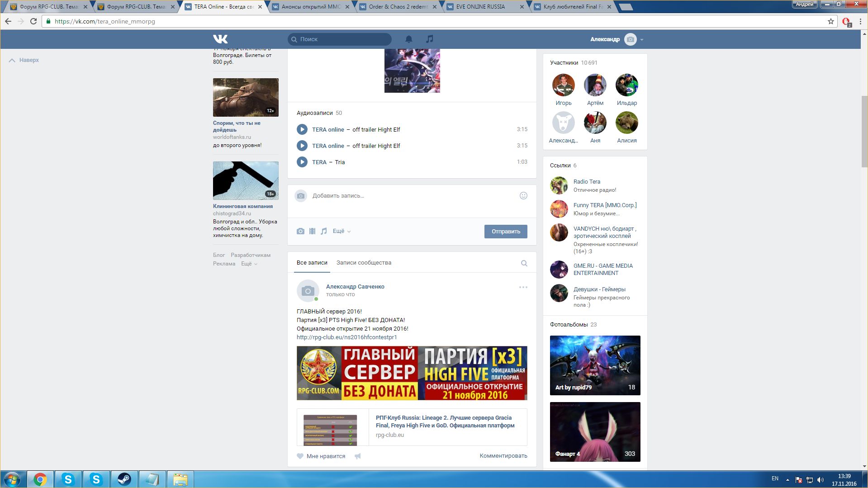Open Участники members list header

[574, 63]
